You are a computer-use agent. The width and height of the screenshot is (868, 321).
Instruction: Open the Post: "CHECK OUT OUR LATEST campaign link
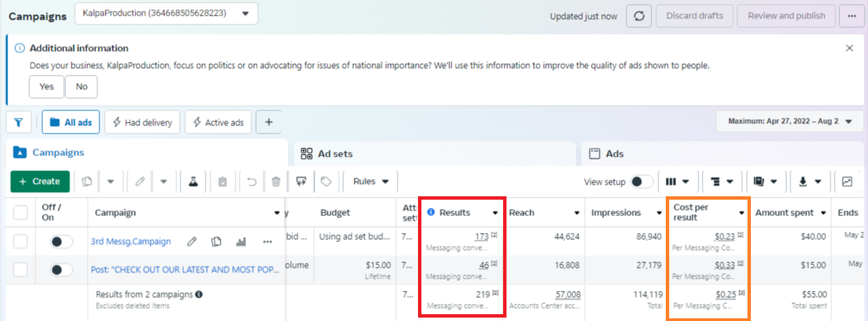185,270
